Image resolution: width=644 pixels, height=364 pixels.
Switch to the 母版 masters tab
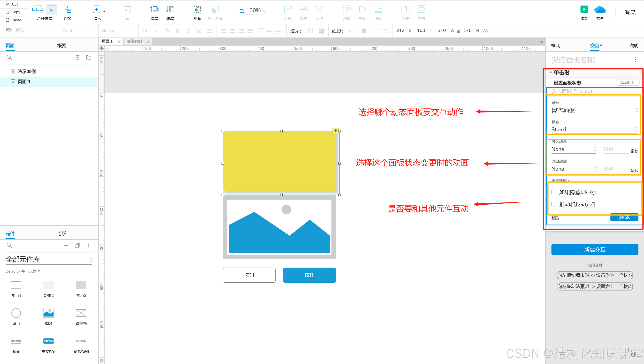(62, 234)
